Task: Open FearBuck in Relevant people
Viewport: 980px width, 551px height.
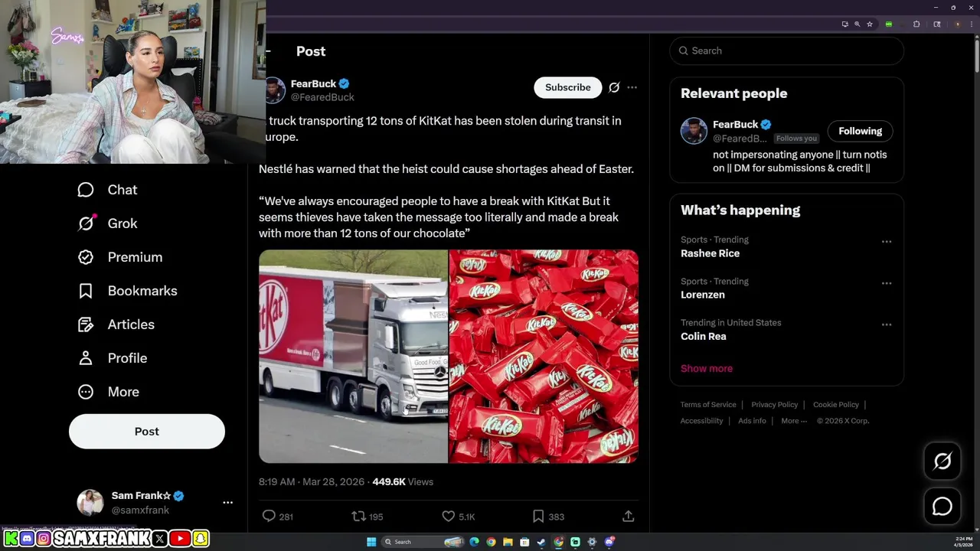Action: coord(735,124)
